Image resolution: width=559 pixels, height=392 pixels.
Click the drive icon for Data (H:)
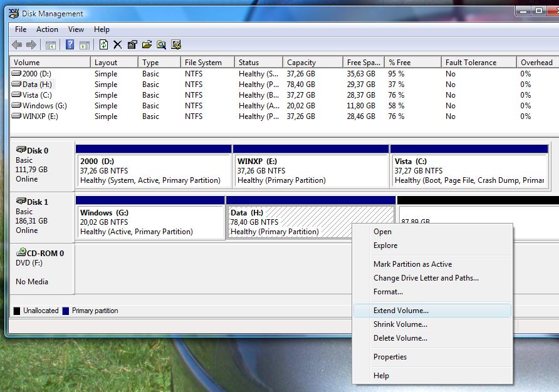tap(16, 84)
